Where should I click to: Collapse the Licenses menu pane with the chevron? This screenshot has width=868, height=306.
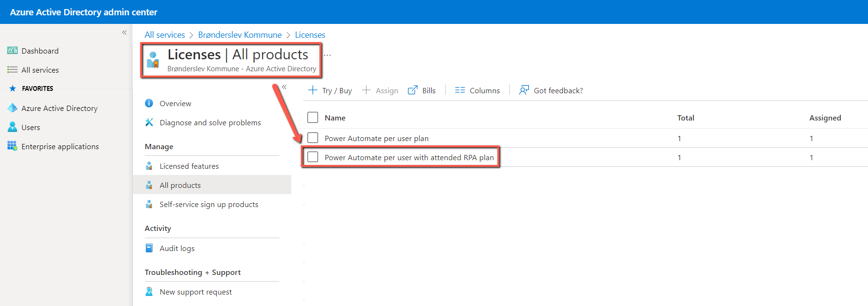(284, 87)
